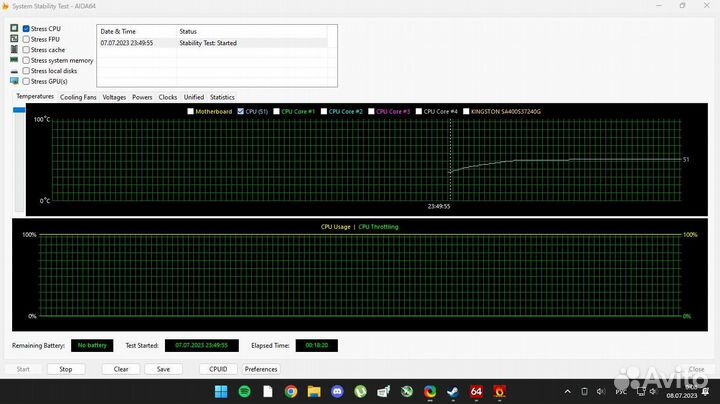Uncheck the Stress CPU checkbox
720x404 pixels.
26,29
